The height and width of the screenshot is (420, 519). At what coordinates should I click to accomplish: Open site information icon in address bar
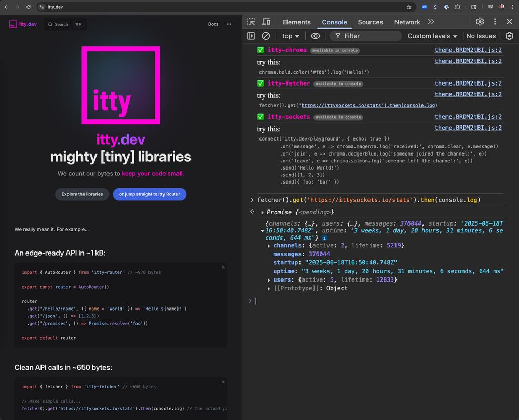click(x=42, y=7)
